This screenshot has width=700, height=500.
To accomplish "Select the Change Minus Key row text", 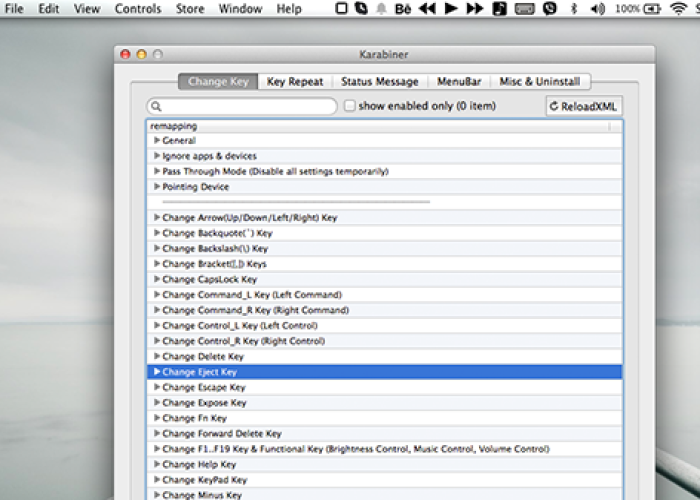I will pyautogui.click(x=202, y=495).
